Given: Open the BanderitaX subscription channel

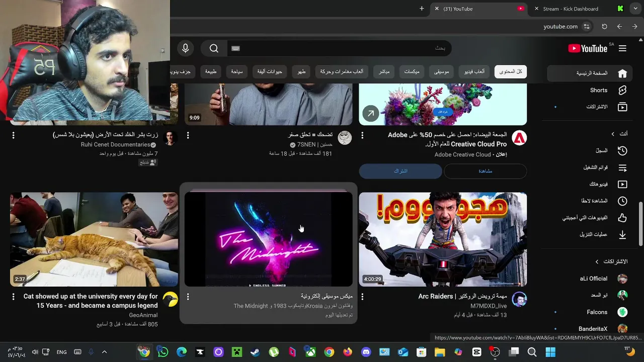Looking at the screenshot, I should 589,329.
